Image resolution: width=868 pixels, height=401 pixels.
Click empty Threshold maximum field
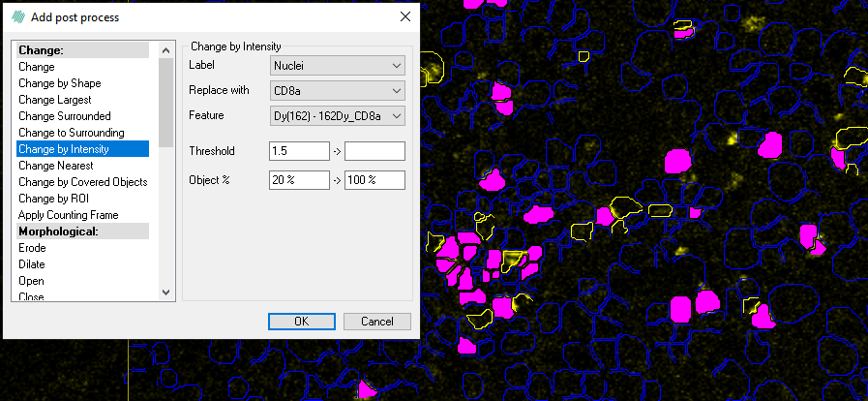374,151
